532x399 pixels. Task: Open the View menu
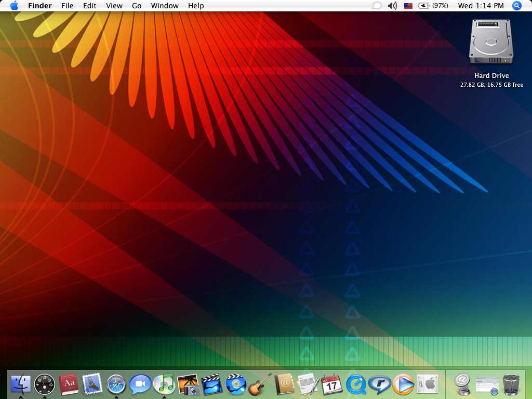(114, 6)
